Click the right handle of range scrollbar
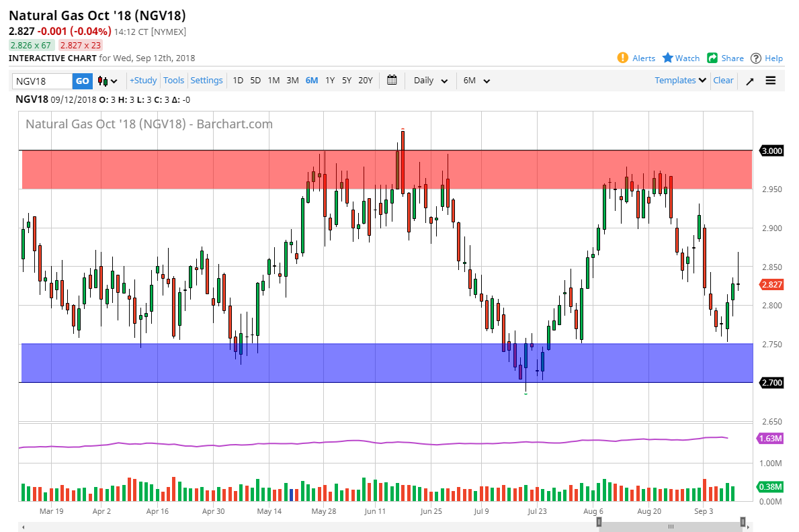 click(x=743, y=522)
